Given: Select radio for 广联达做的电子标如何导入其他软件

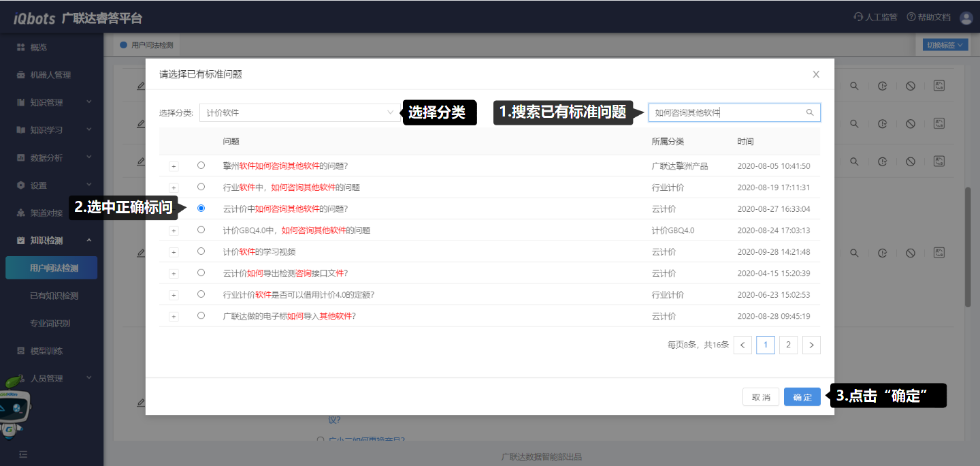Looking at the screenshot, I should [201, 316].
